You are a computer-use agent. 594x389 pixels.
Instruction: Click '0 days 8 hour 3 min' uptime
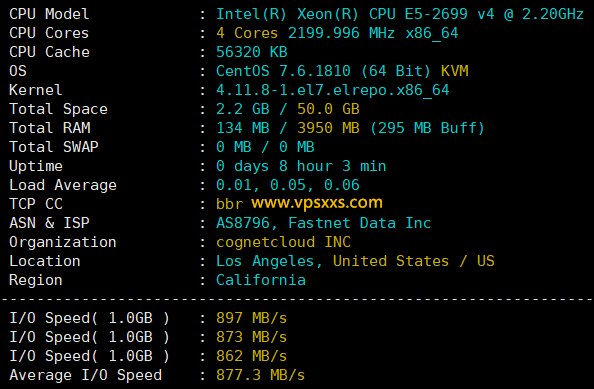point(301,166)
